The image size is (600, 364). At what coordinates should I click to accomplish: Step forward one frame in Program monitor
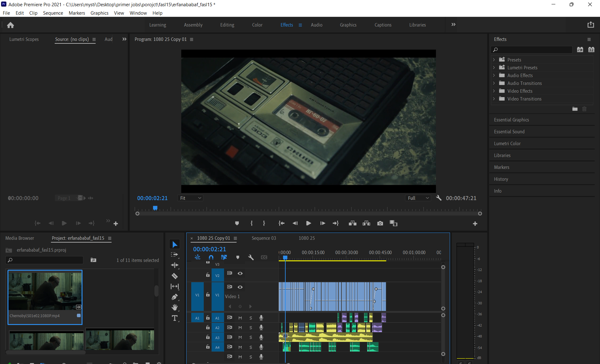(322, 223)
